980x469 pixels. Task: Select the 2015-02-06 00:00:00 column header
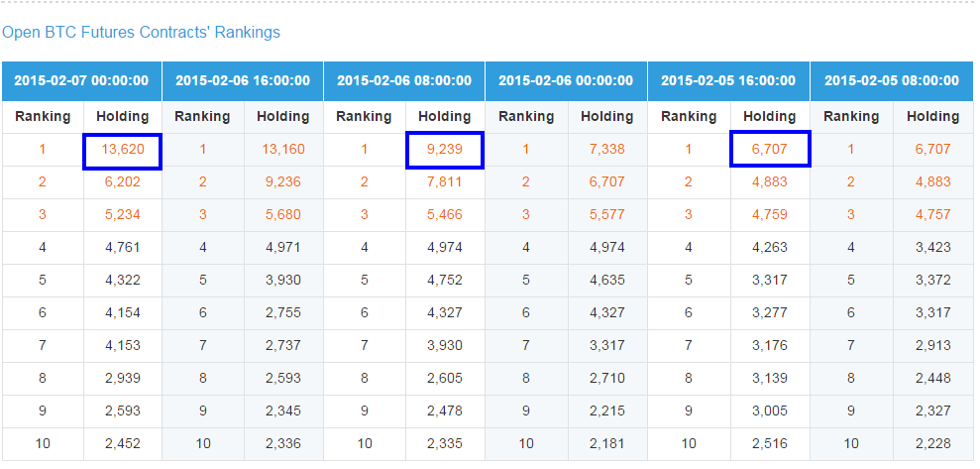click(566, 80)
